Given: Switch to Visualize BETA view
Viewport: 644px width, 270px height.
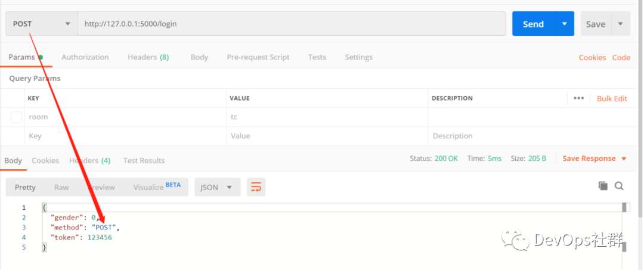Looking at the screenshot, I should coord(157,187).
